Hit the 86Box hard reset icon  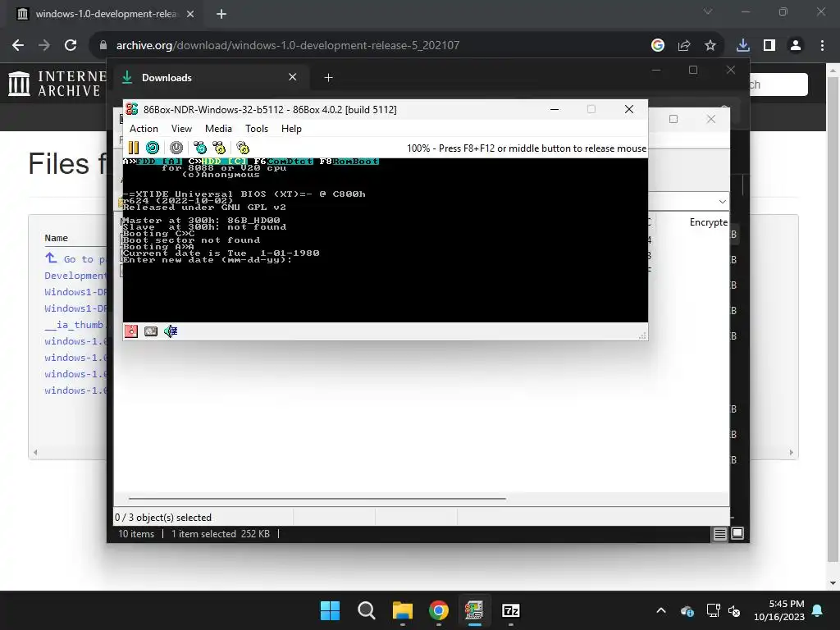click(153, 148)
